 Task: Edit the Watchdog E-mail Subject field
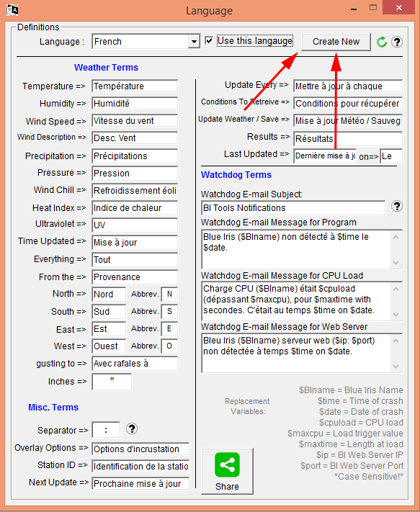(293, 208)
